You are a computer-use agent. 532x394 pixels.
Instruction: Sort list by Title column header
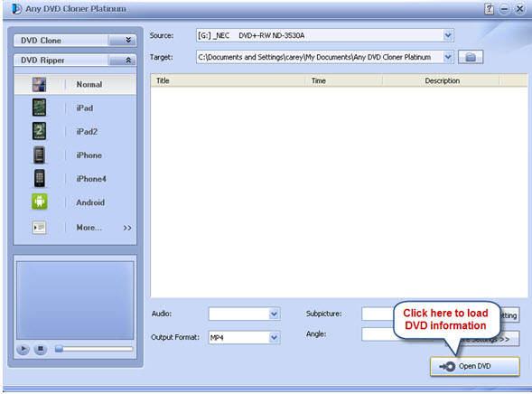coord(228,80)
